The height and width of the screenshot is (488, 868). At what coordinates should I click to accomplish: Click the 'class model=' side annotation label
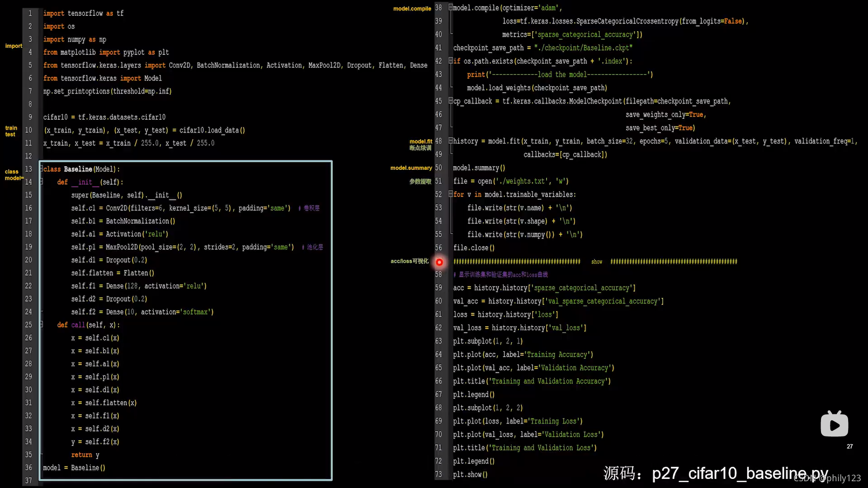14,175
